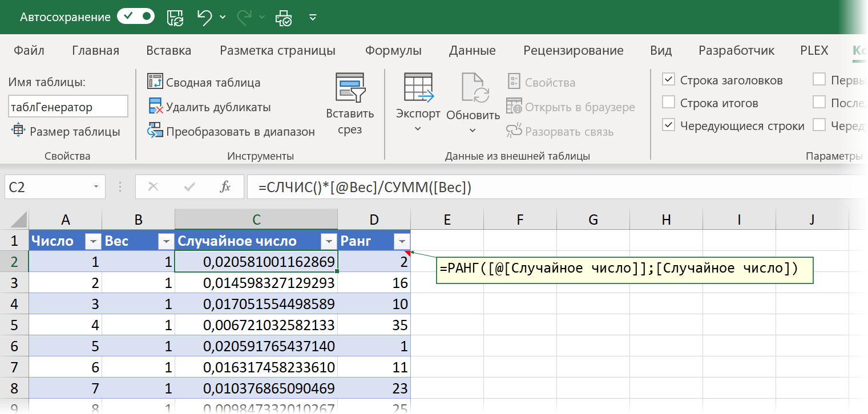Image resolution: width=868 pixels, height=414 pixels.
Task: Click the Свойства button
Action: point(541,83)
